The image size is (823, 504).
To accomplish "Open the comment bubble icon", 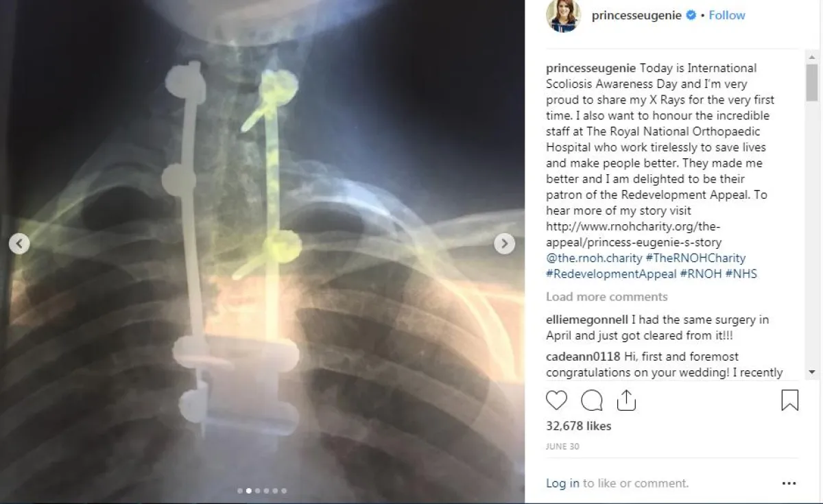I will click(592, 400).
